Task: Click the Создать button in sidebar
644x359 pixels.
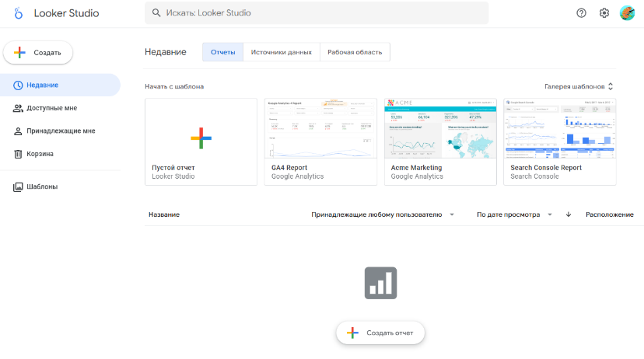Action: tap(38, 53)
